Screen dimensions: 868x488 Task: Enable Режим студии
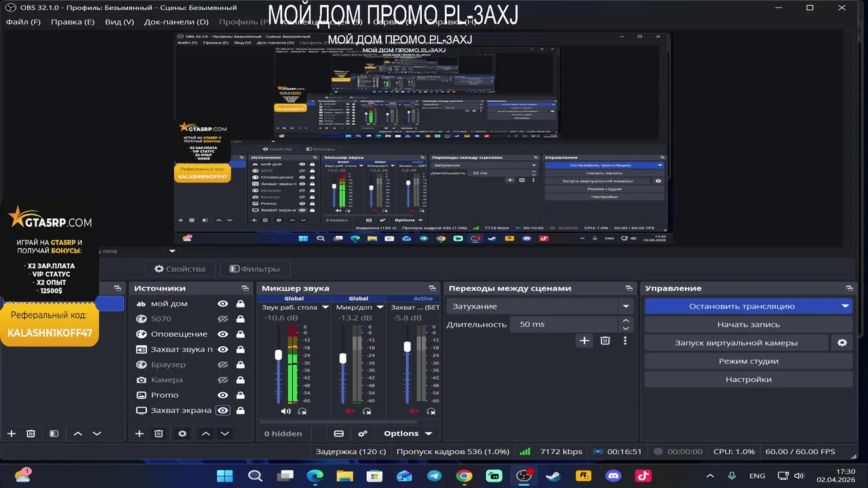(749, 361)
